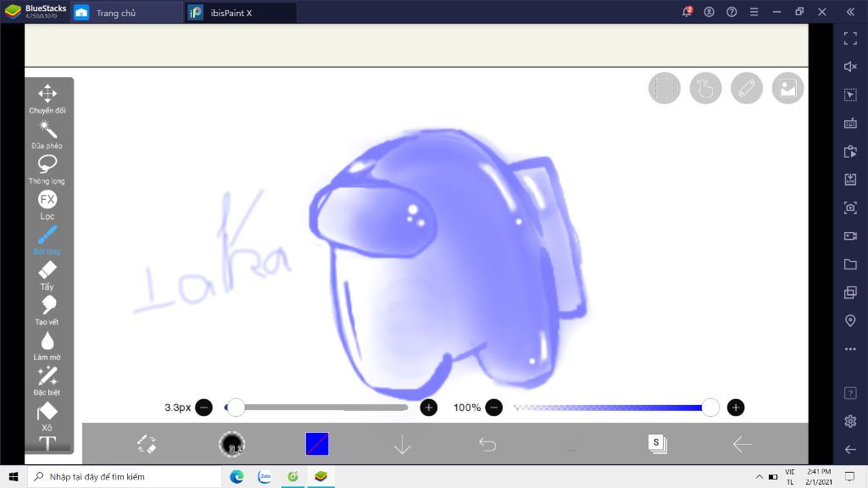Open BlueStacks help question mark

[732, 12]
